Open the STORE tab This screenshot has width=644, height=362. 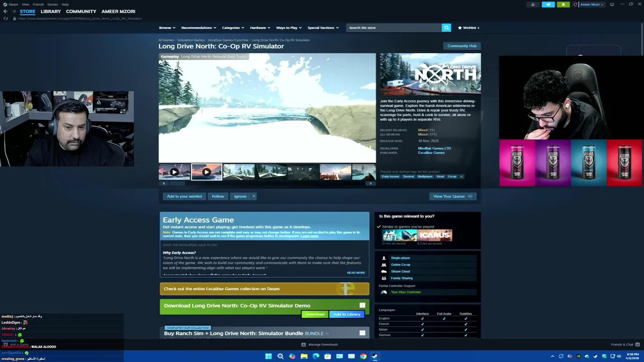coord(28,11)
